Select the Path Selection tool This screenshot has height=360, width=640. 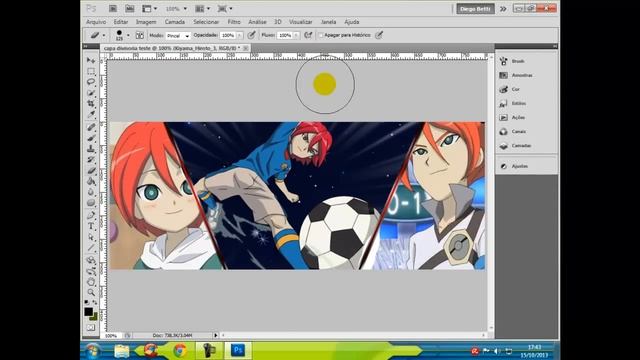click(x=91, y=237)
